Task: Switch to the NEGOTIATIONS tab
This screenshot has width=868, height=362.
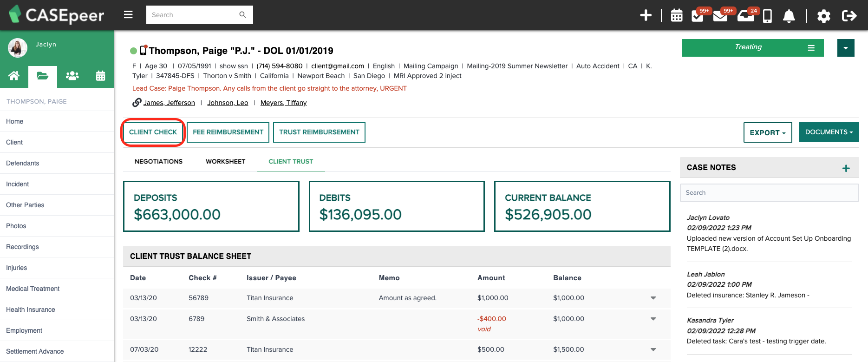Action: click(158, 161)
